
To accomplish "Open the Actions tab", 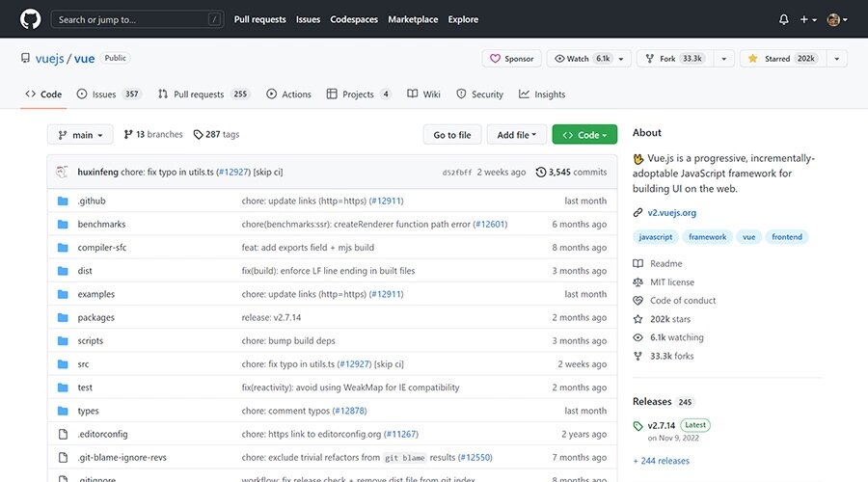I will [289, 94].
